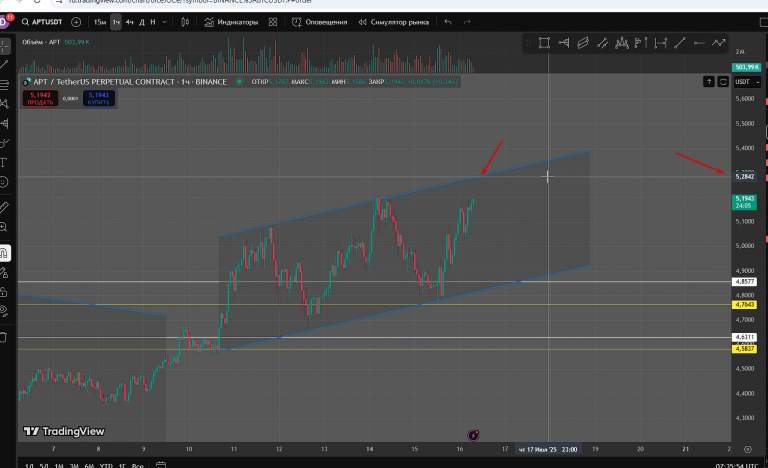Create alert via Оповещения button

[319, 22]
